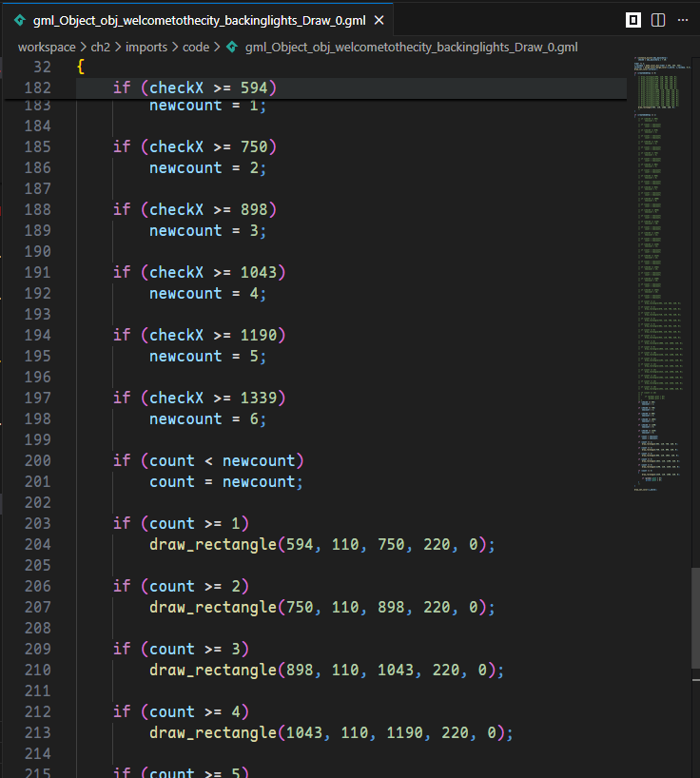Viewport: 700px width, 778px height.
Task: Select the backinglights_Draw_0.gml editor tab
Action: tap(199, 20)
